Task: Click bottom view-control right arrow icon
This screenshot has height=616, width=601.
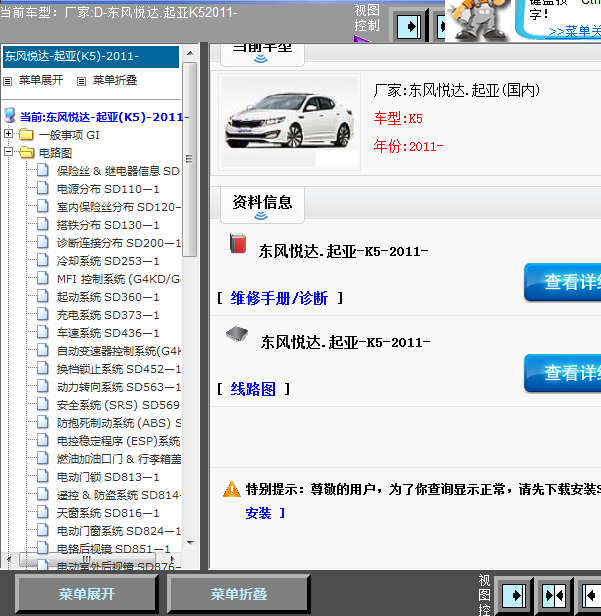Action: [x=514, y=596]
